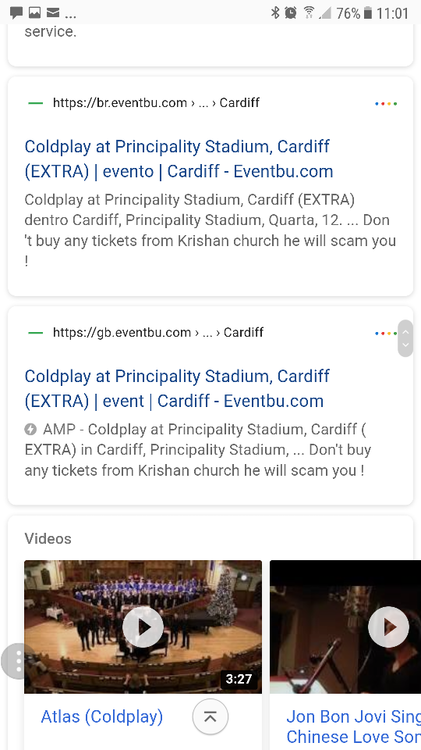Viewport: 421px width, 750px height.
Task: Grab the fast scroll handle on right edge
Action: (405, 338)
